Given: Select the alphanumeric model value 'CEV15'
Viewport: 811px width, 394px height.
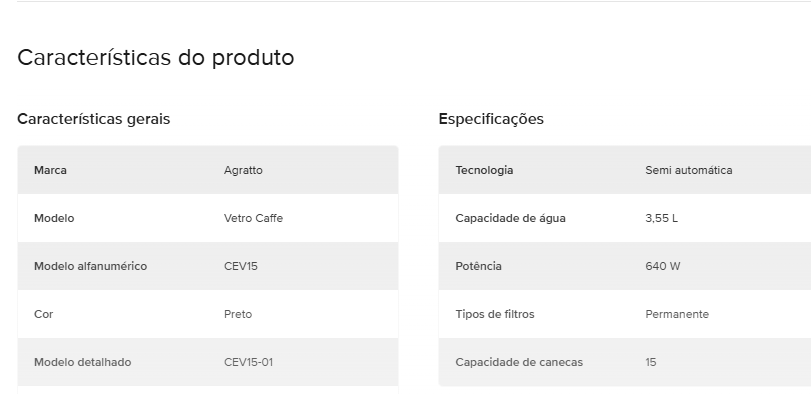Looking at the screenshot, I should tap(241, 266).
